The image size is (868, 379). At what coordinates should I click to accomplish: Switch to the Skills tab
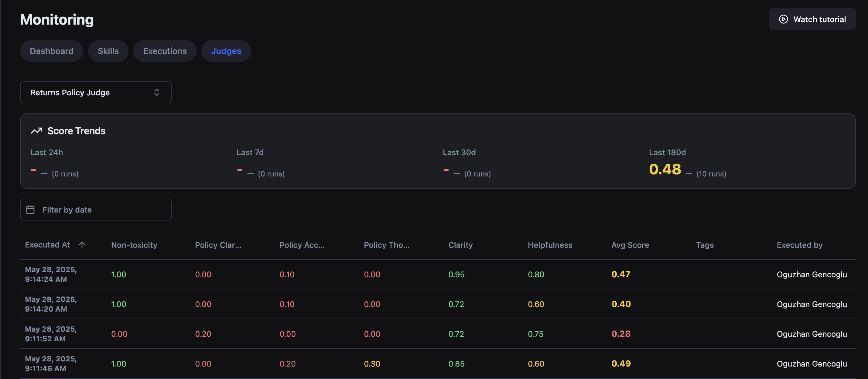click(108, 51)
